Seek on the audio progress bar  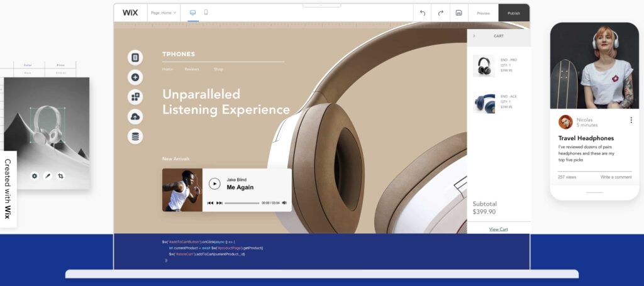click(x=242, y=203)
